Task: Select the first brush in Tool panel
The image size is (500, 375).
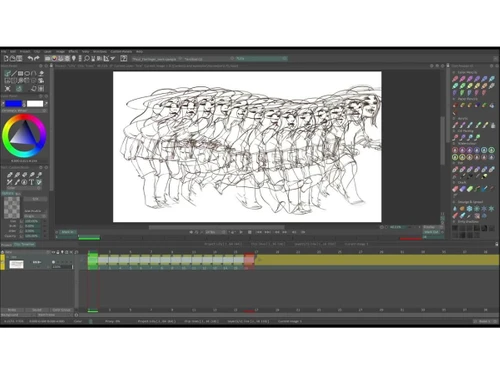Action: 10,175
